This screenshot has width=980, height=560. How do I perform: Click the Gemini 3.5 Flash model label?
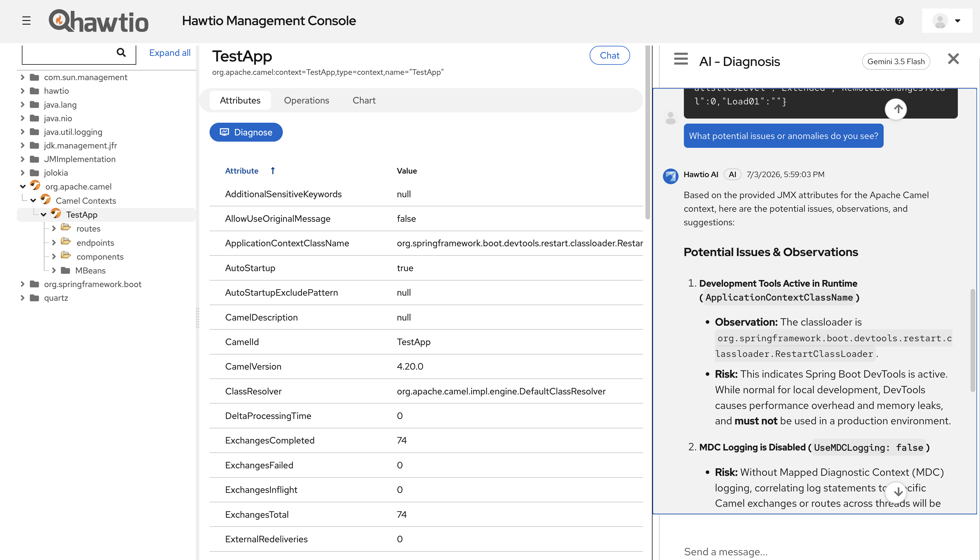896,61
